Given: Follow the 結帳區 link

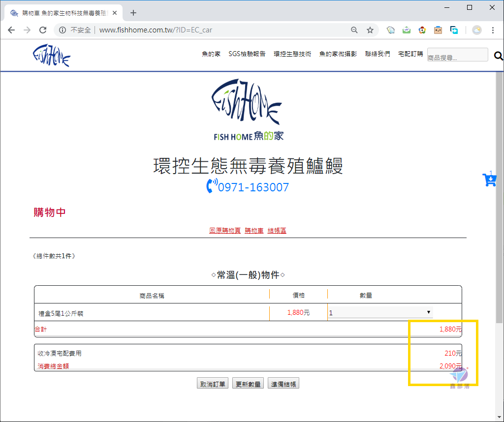Looking at the screenshot, I should coord(277,231).
